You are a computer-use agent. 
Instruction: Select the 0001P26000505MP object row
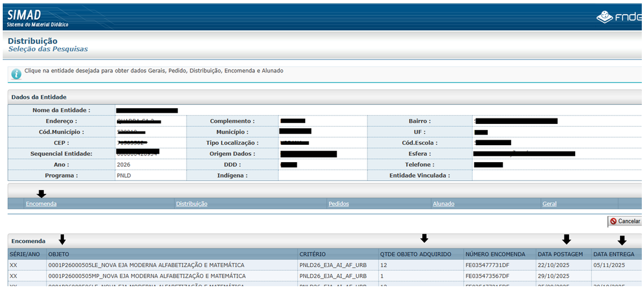[x=147, y=276]
